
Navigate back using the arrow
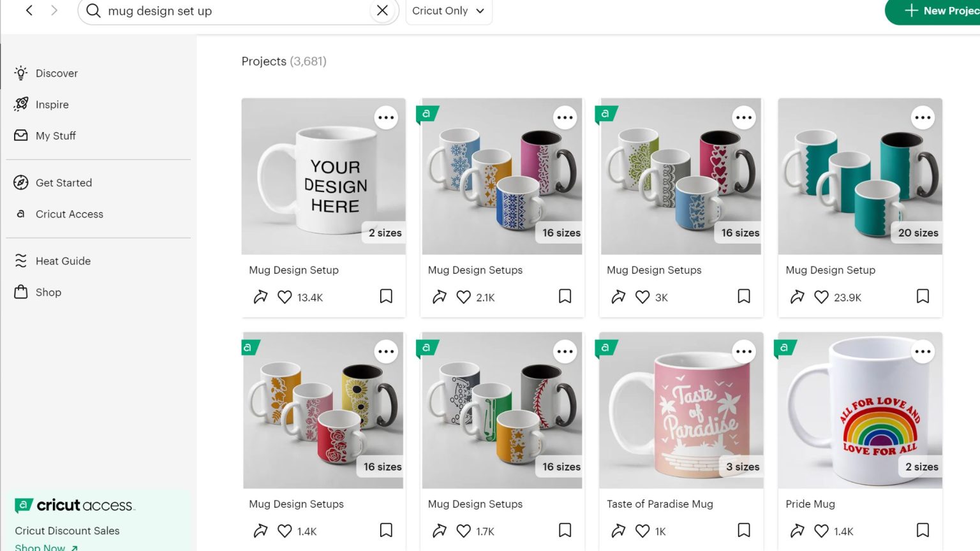coord(28,10)
